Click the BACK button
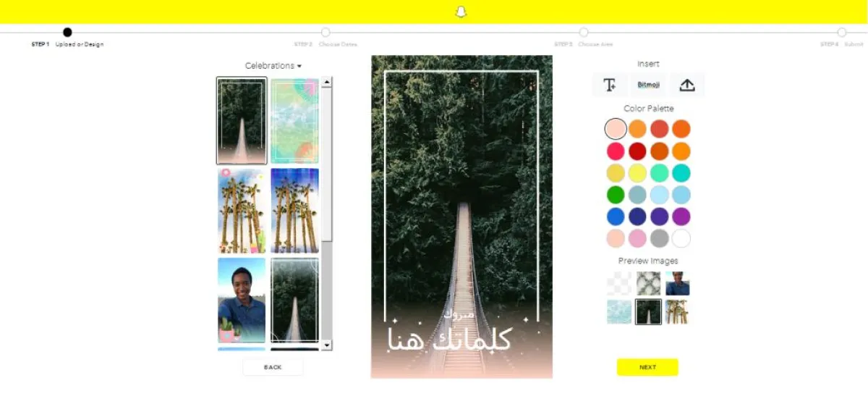This screenshot has width=868, height=420. coord(273,367)
